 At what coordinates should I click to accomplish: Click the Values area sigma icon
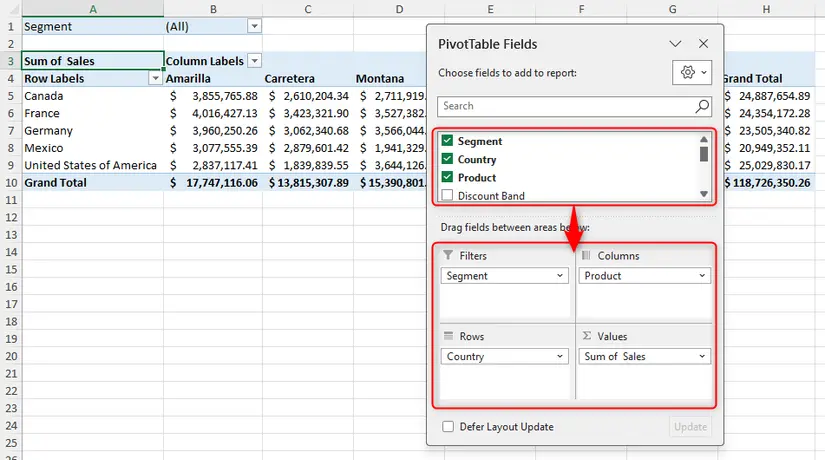coord(587,336)
